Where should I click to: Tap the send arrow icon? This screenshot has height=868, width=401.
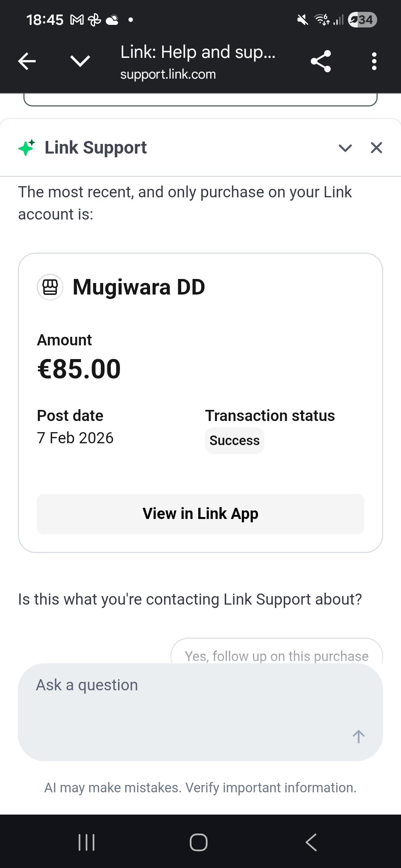358,736
